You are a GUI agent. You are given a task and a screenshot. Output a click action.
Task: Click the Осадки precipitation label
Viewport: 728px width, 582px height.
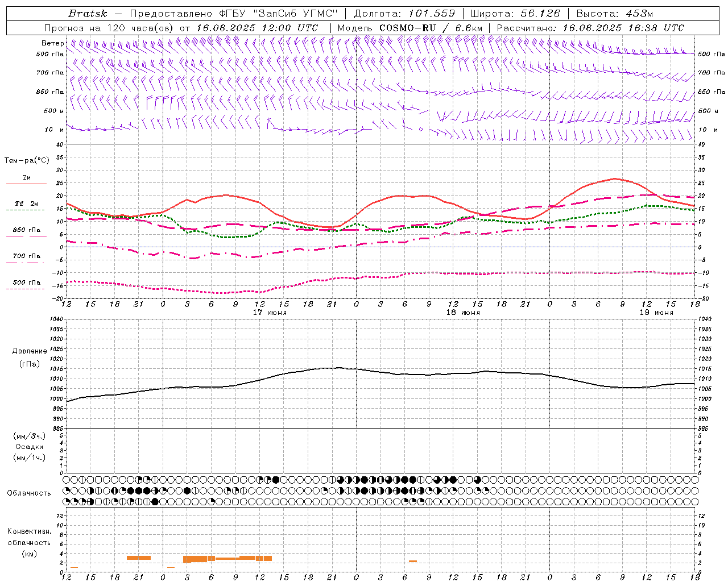point(30,447)
